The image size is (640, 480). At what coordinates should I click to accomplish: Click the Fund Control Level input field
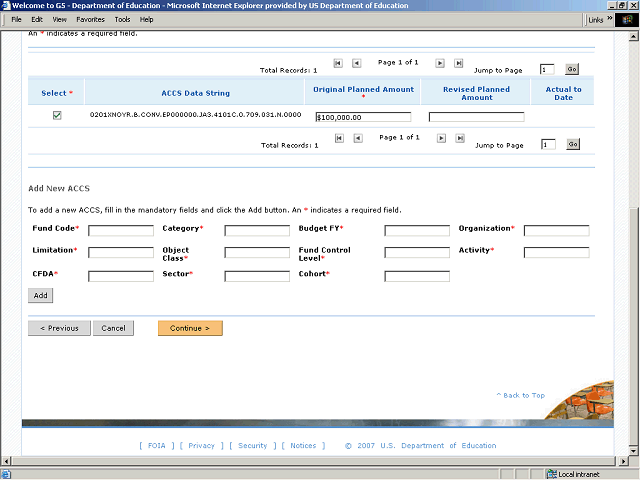point(417,252)
